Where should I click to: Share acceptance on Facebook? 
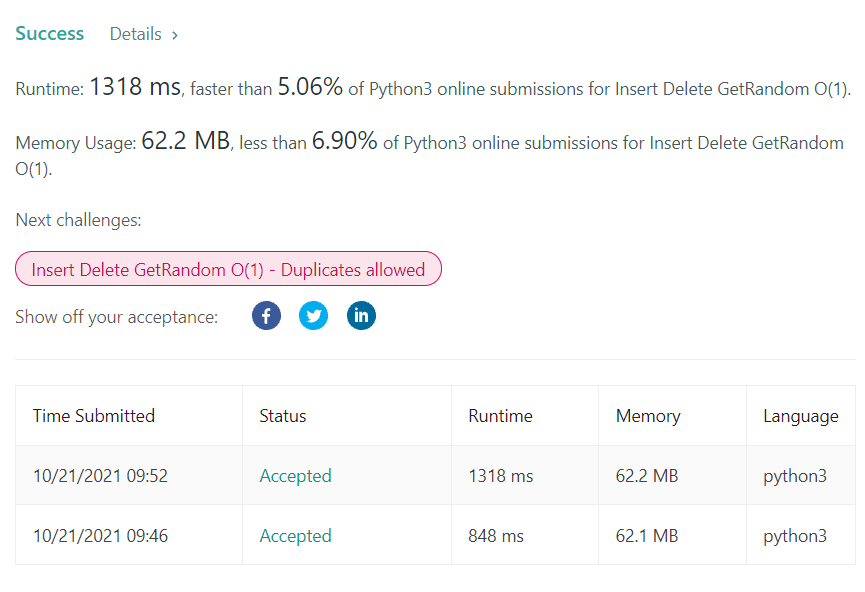click(266, 316)
